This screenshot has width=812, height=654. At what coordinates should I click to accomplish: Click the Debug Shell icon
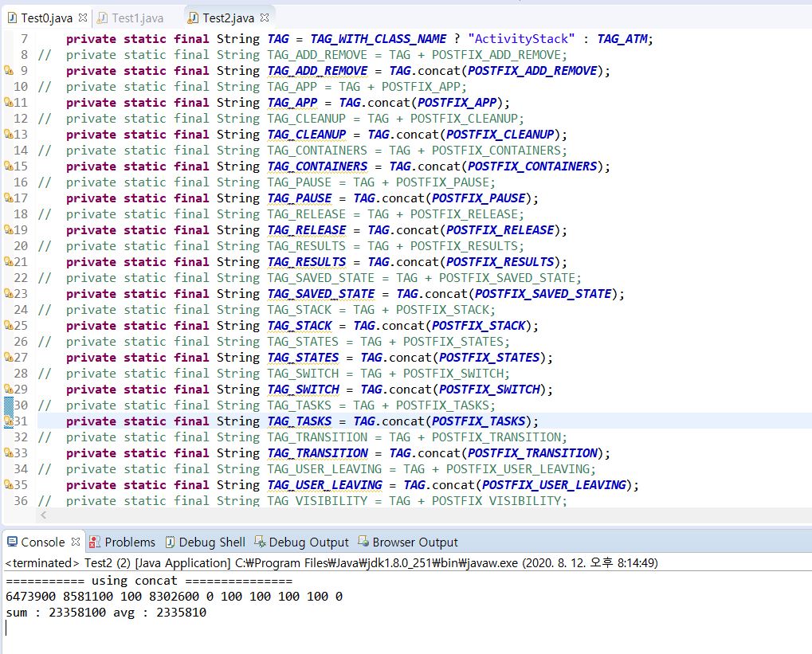coord(170,542)
